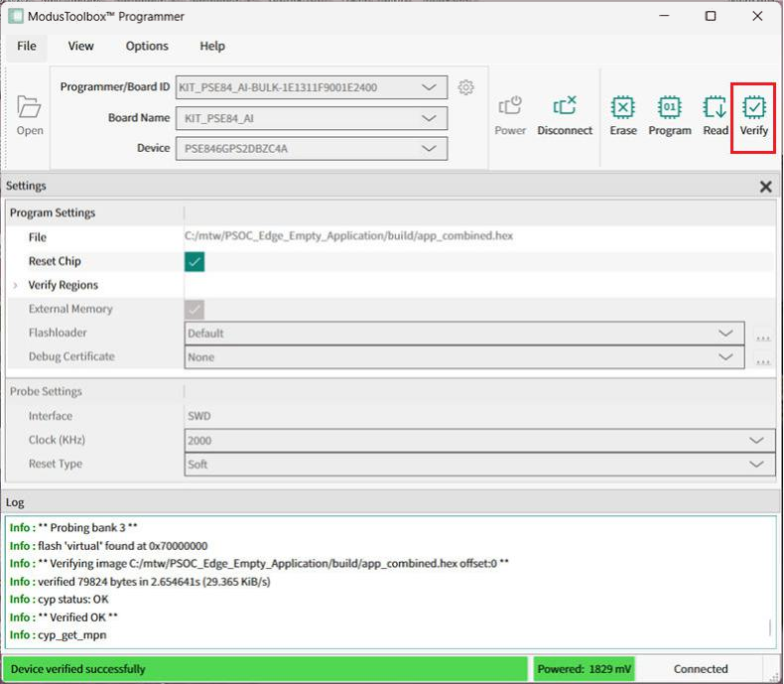784x684 pixels.
Task: Expand the Verify Regions row
Action: tap(16, 286)
